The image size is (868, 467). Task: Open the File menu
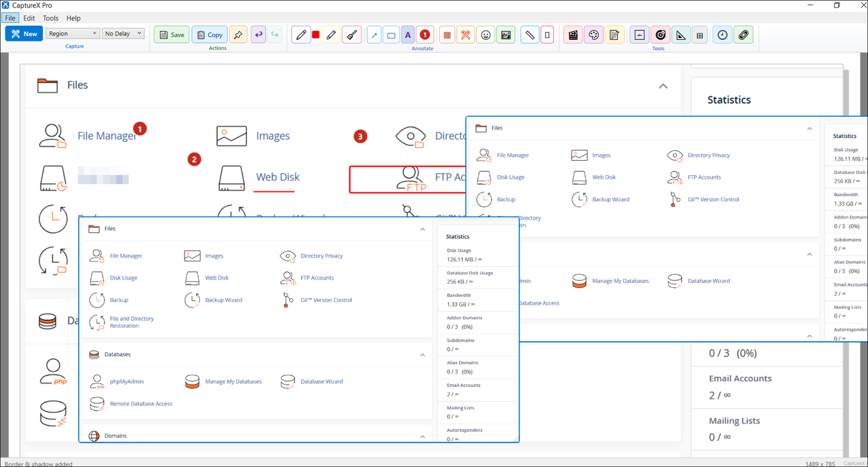pyautogui.click(x=10, y=18)
